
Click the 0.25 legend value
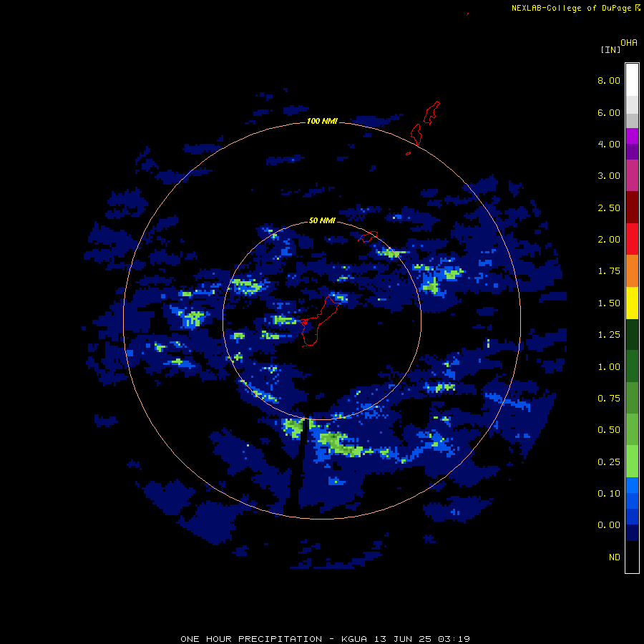609,462
